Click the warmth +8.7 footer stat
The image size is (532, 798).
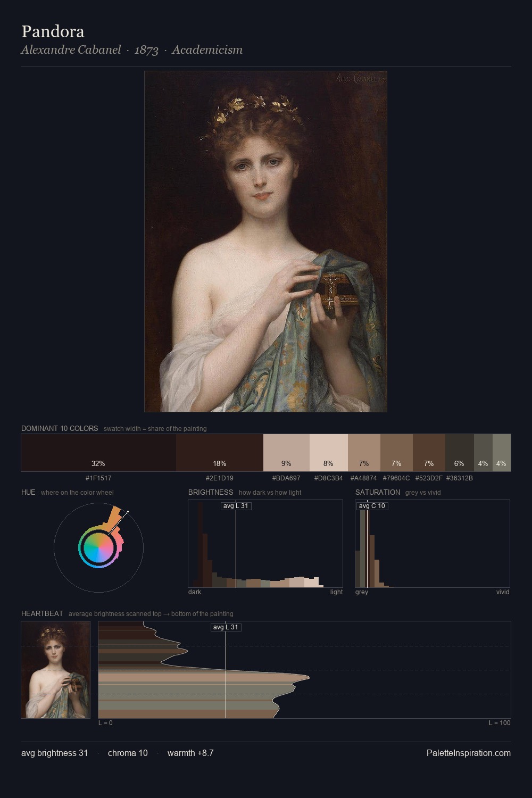tap(190, 753)
